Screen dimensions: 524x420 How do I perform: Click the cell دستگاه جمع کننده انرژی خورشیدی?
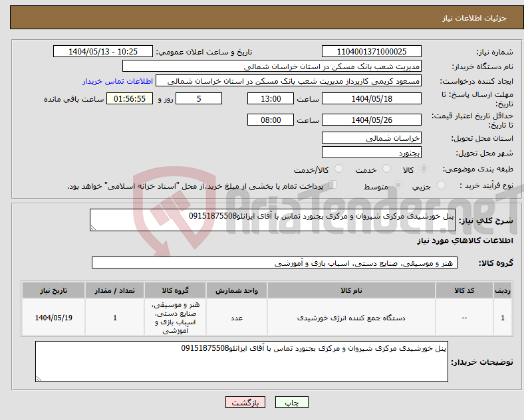tap(351, 318)
